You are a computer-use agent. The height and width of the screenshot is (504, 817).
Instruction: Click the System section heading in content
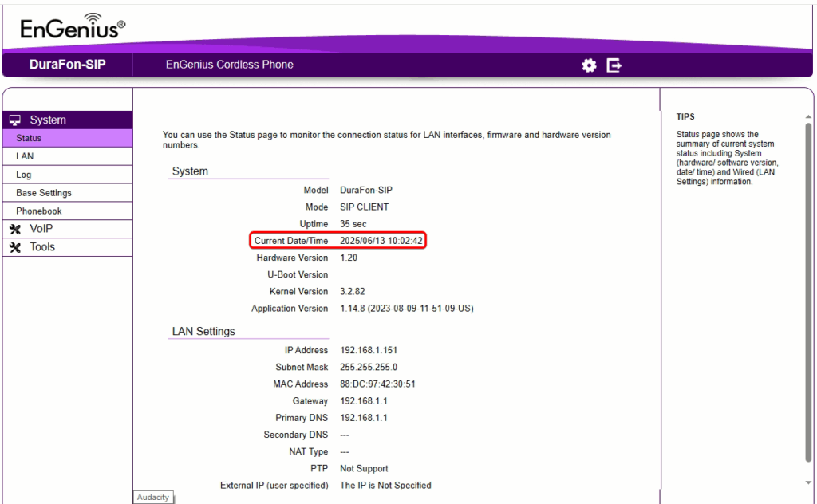click(190, 171)
